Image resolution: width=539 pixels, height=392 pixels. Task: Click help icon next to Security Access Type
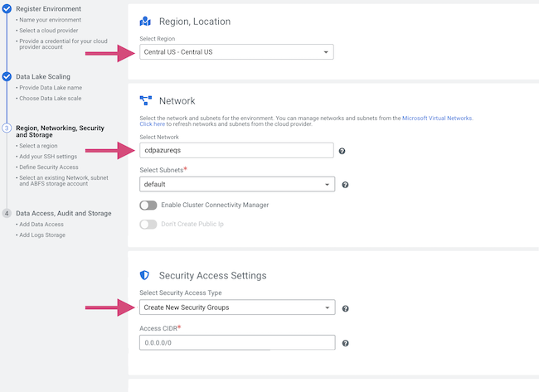click(x=345, y=308)
